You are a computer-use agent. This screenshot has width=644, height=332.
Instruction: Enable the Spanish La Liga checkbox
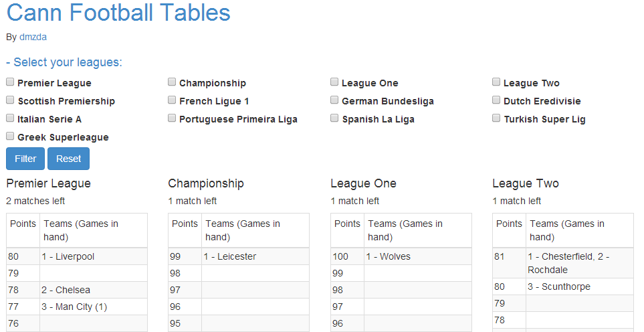334,118
